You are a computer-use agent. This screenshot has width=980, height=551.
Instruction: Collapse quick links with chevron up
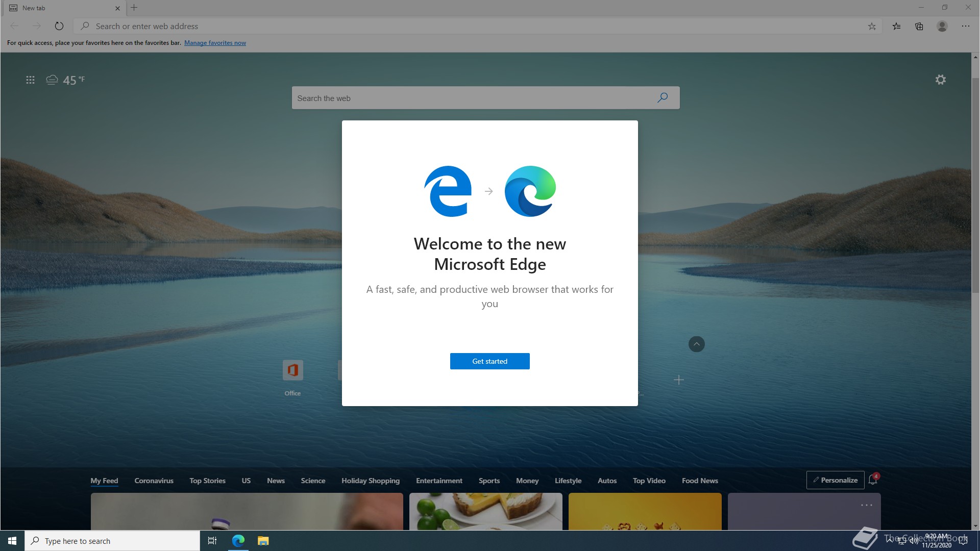[x=696, y=344]
